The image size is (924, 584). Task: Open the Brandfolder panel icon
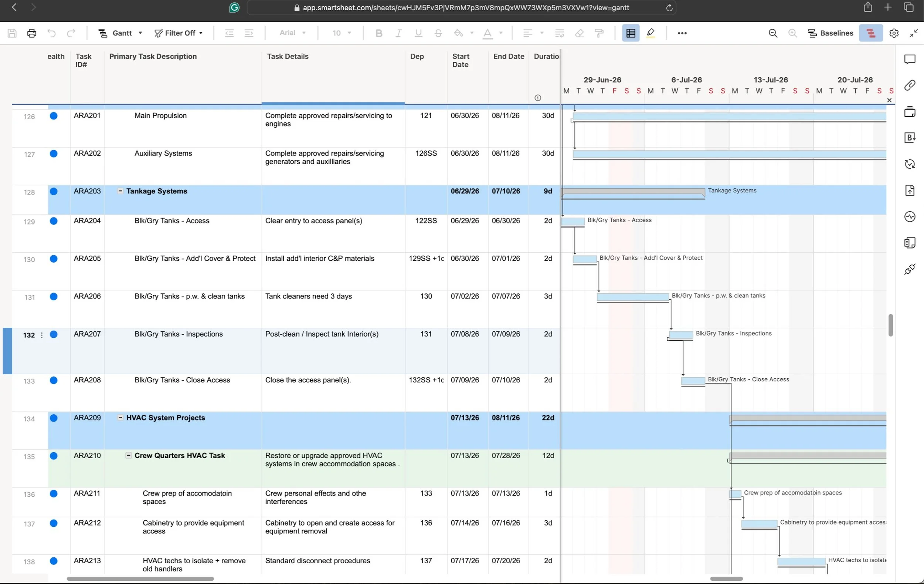click(x=910, y=138)
